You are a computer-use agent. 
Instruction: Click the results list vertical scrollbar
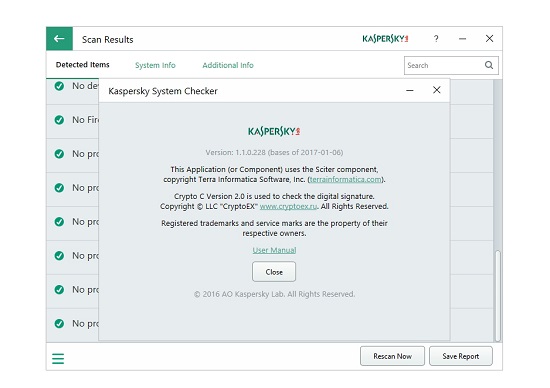click(x=497, y=296)
